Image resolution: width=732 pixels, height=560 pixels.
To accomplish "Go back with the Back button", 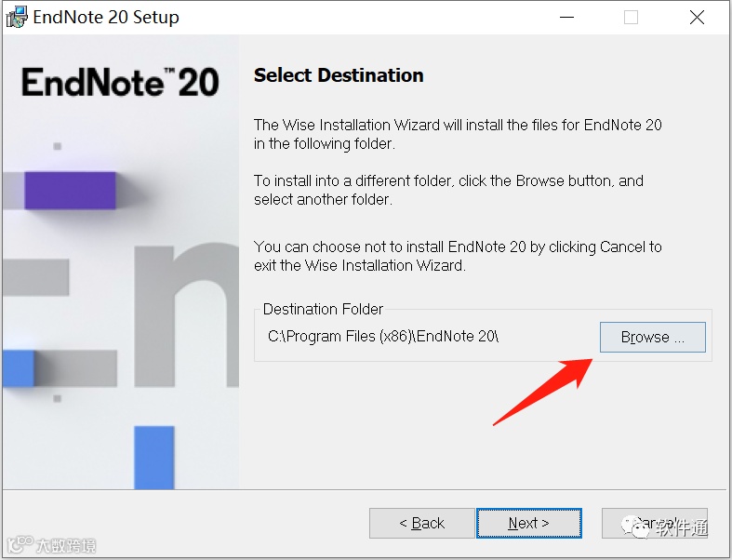I will (x=422, y=523).
